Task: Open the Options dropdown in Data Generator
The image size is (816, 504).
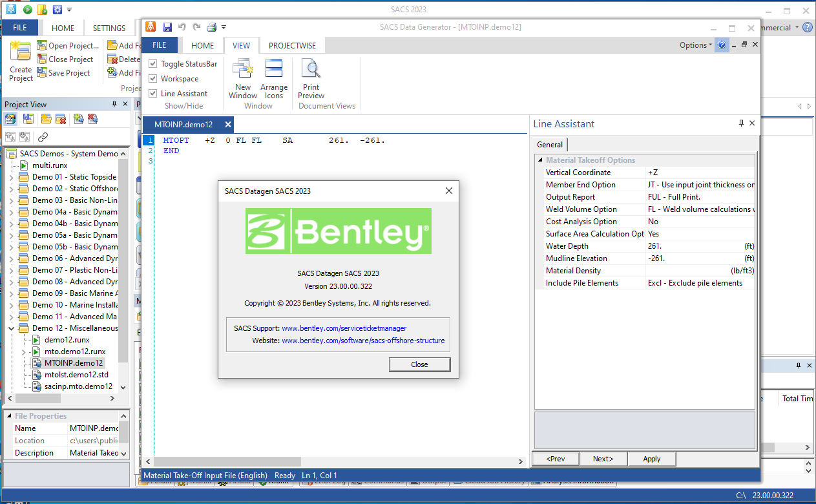Action: 696,45
